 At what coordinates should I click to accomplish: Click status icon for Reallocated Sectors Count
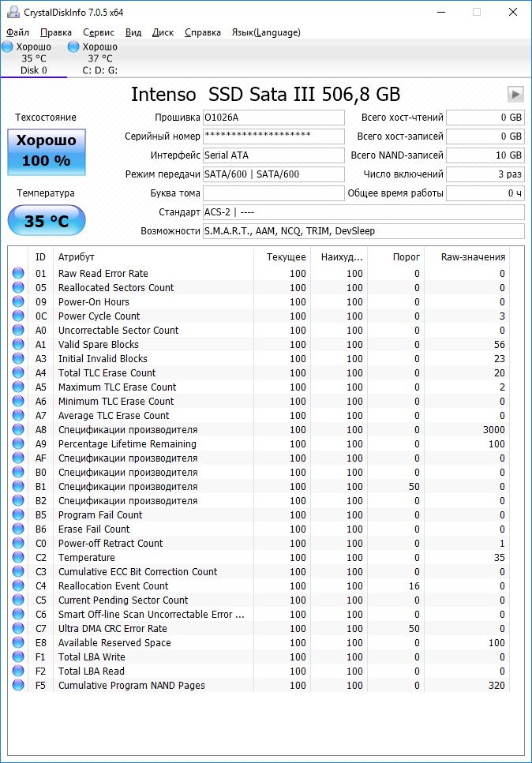click(18, 287)
